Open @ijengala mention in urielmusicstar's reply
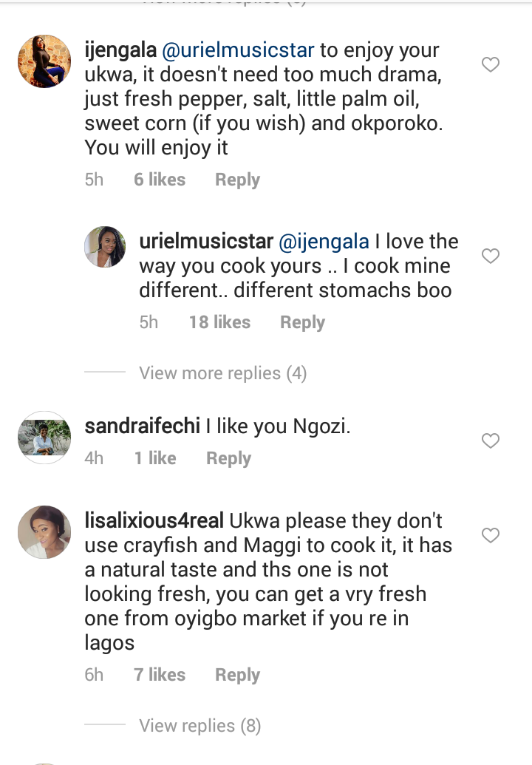This screenshot has height=765, width=532. coord(323,242)
